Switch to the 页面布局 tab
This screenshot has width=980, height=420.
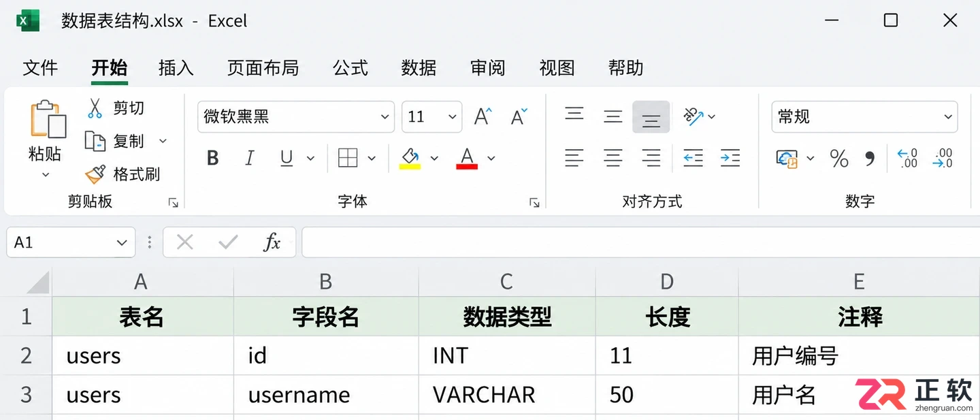(x=263, y=68)
